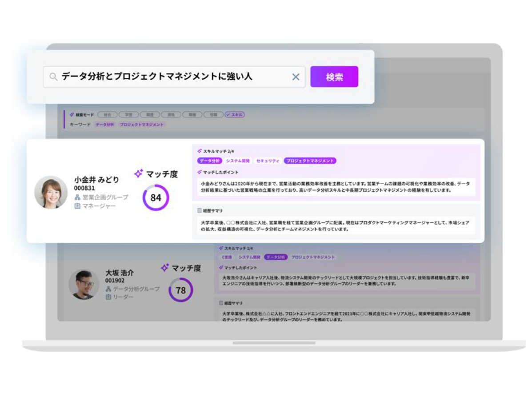Click the sparkle icon next to 大坂's マッチ度
Viewport: 532px width, 399px height.
[x=165, y=268]
